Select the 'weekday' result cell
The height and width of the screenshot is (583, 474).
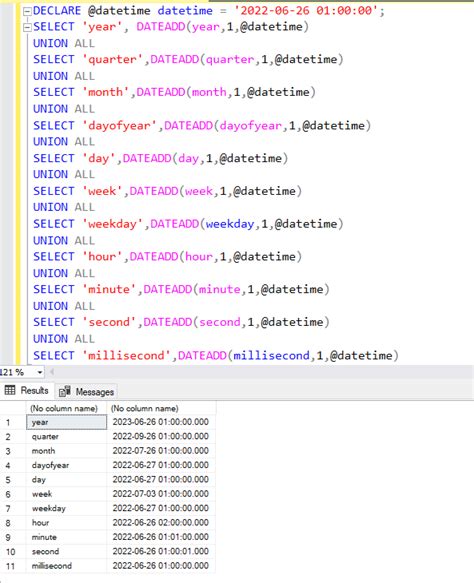67,508
